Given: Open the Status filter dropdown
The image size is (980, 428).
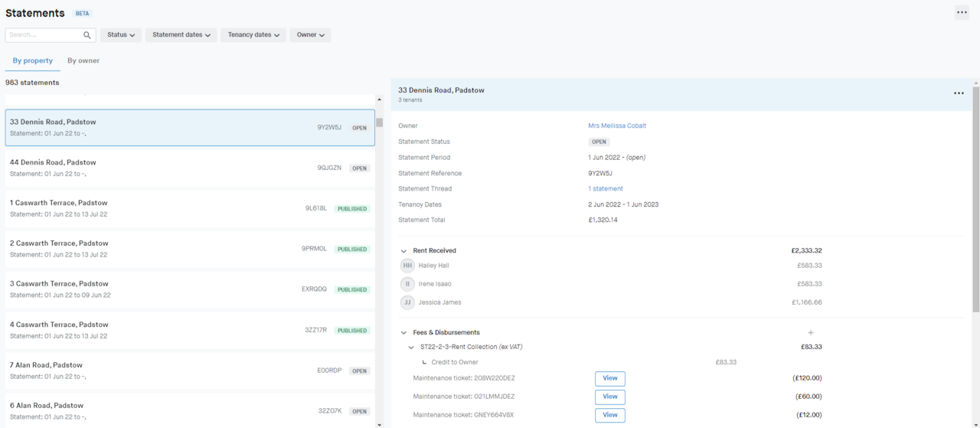Looking at the screenshot, I should point(121,35).
